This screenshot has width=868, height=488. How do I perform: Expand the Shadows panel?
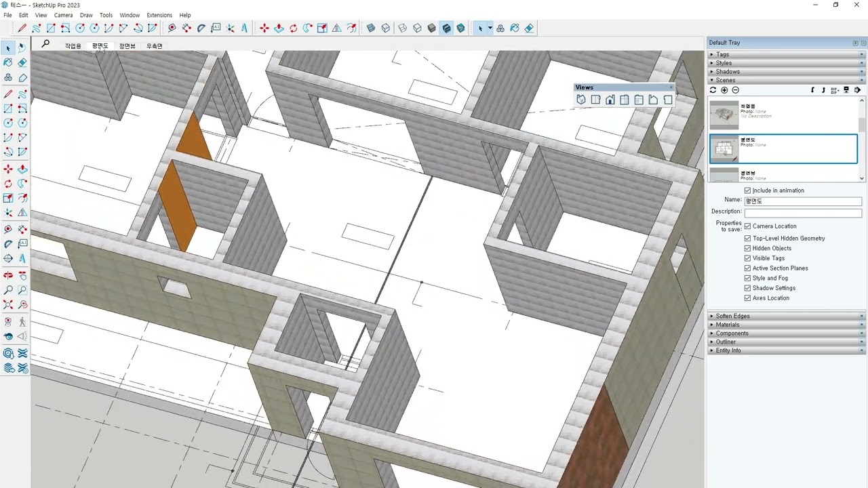[787, 72]
